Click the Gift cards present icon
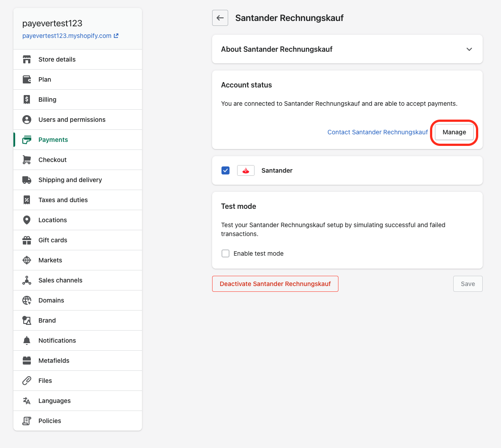 point(27,240)
